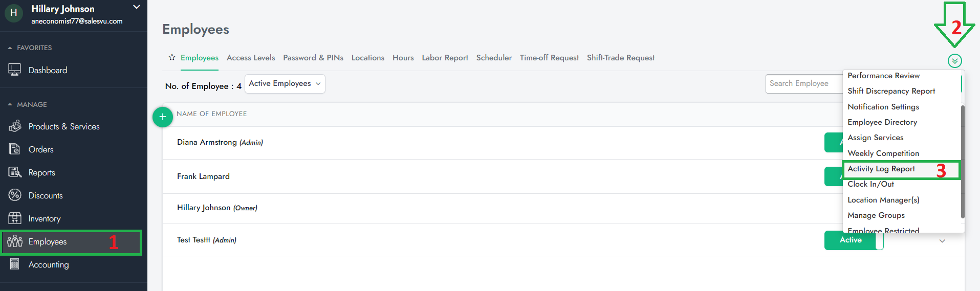Toggle Active status for Frank Lampard

coord(833,176)
